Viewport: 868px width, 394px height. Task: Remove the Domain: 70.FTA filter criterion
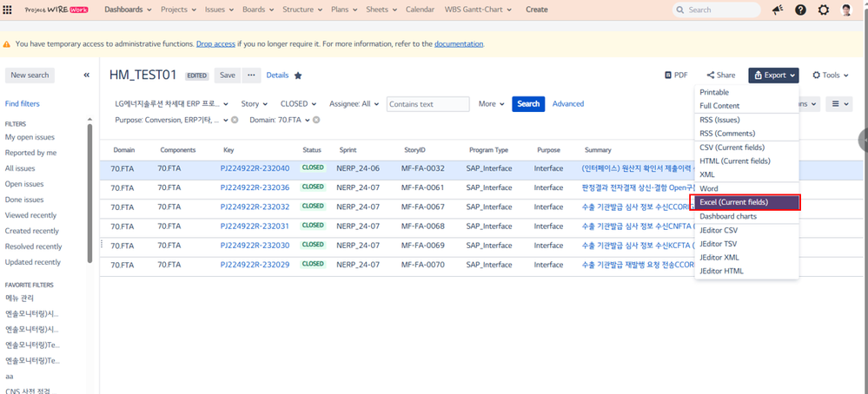[x=316, y=120]
